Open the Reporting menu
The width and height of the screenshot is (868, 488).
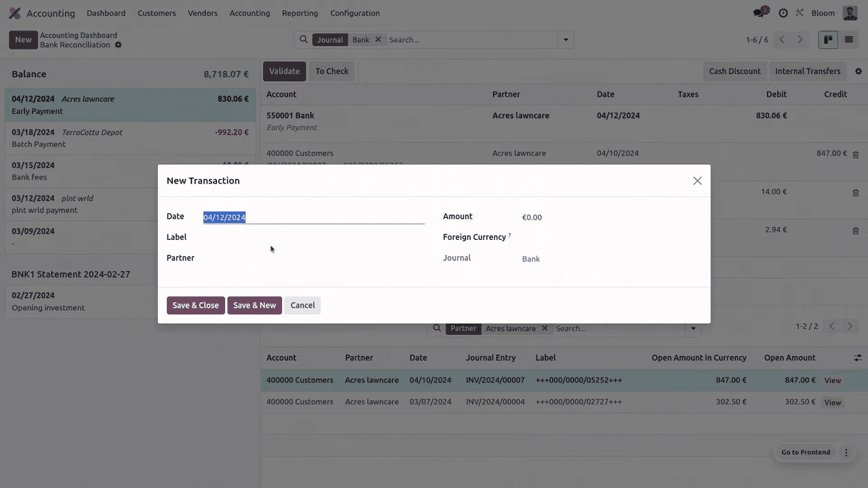pos(300,13)
